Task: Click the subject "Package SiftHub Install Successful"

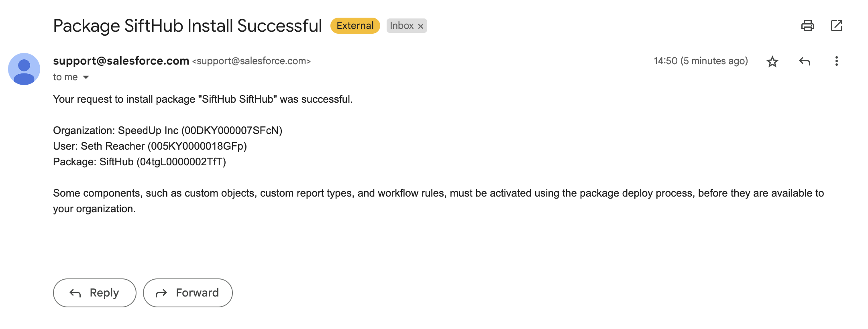Action: (x=187, y=26)
